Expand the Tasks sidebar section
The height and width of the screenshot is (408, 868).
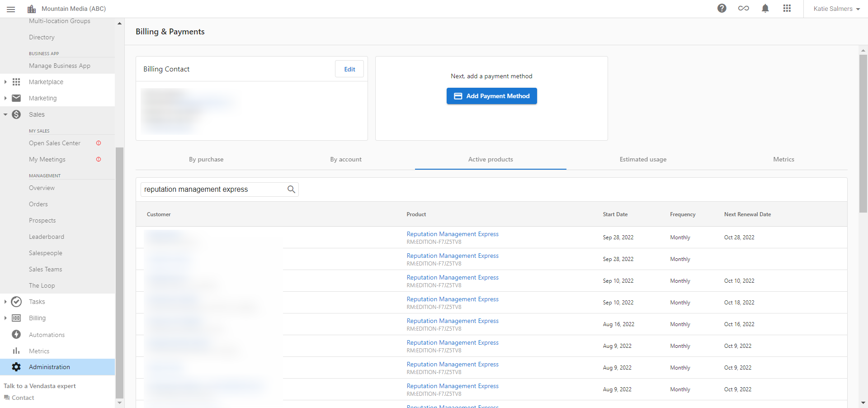tap(5, 302)
